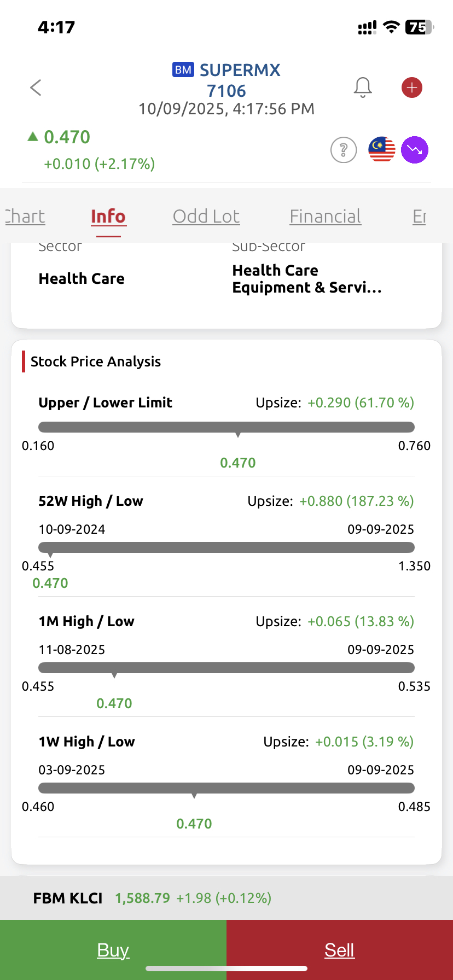Tap the green up-triangle price indicator
This screenshot has height=980, width=453.
[x=33, y=137]
